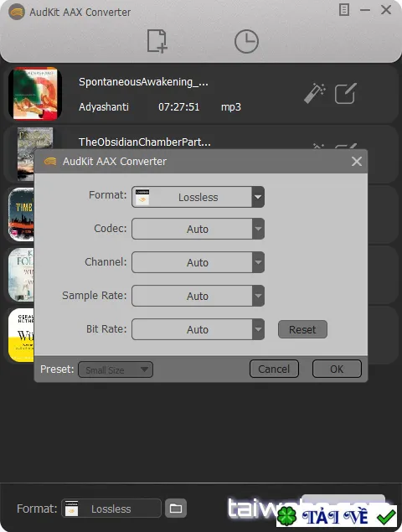Expand the Codec dropdown
This screenshot has height=532, width=402.
point(258,229)
